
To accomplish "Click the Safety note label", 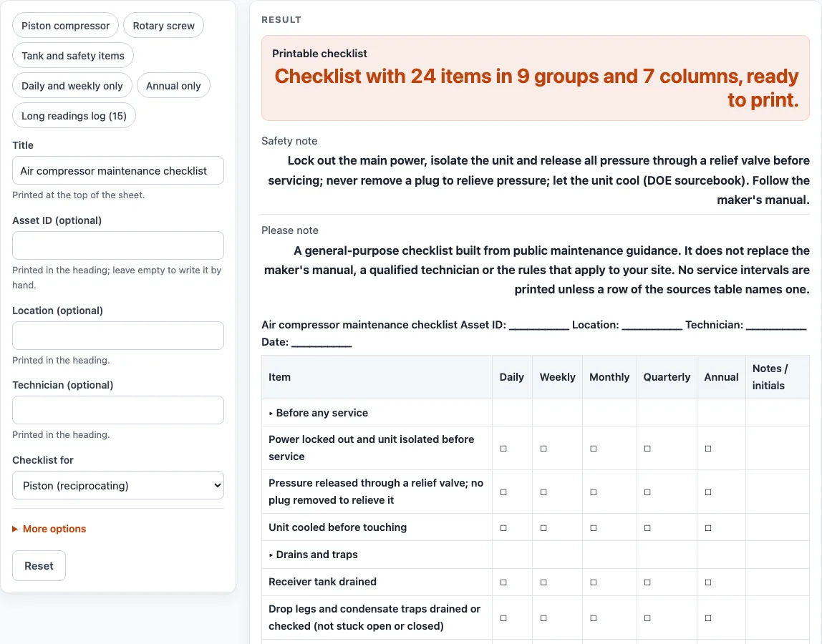I will 289,141.
